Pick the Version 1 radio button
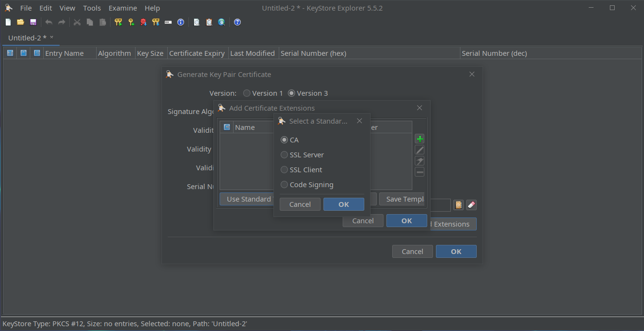The height and width of the screenshot is (331, 644). point(247,93)
